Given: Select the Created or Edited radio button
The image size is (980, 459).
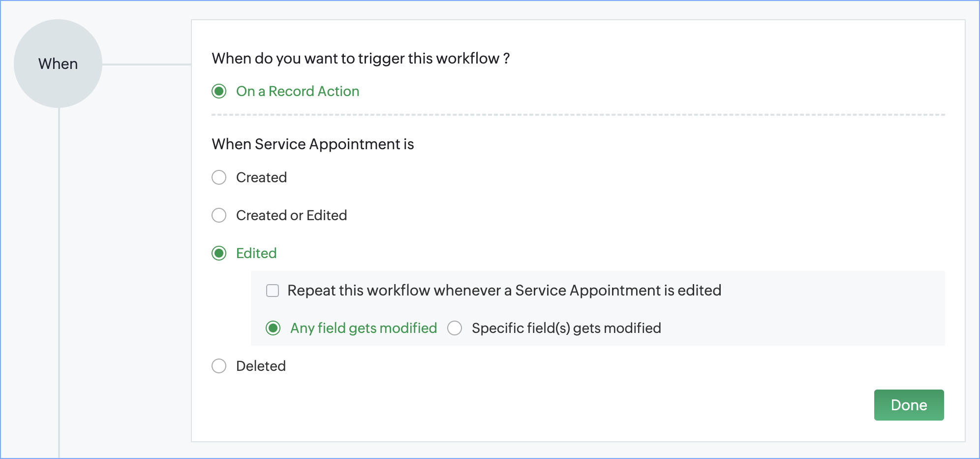Looking at the screenshot, I should [219, 215].
